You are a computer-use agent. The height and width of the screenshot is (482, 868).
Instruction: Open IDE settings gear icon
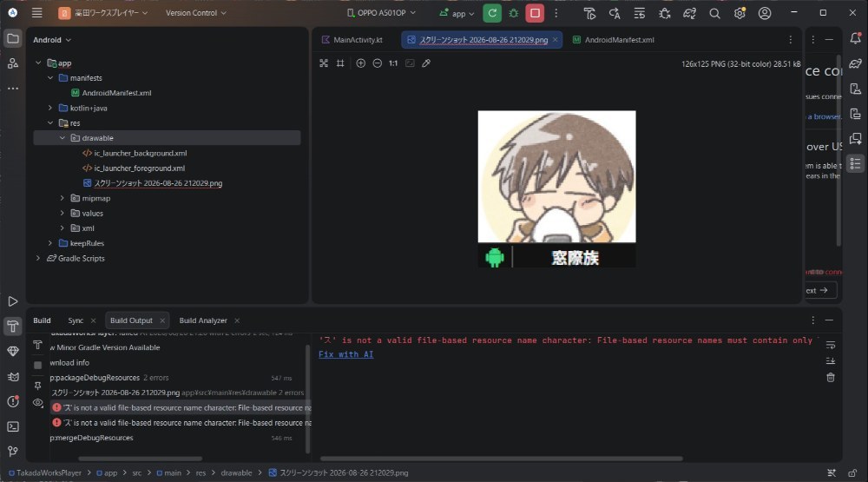tap(740, 13)
